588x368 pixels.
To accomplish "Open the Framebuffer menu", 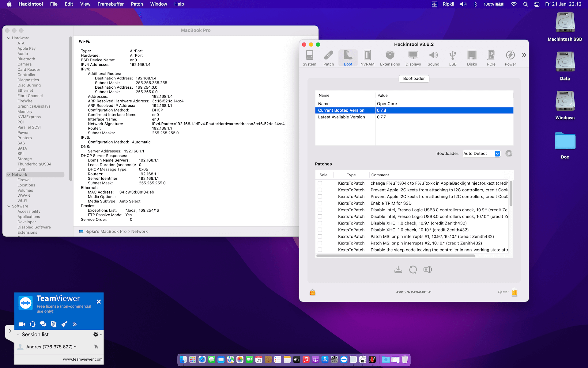I will [x=111, y=4].
